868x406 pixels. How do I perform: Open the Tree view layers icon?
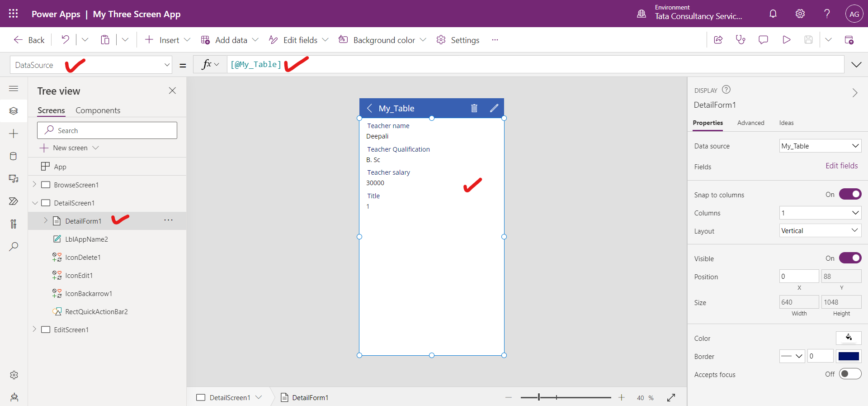click(x=14, y=111)
